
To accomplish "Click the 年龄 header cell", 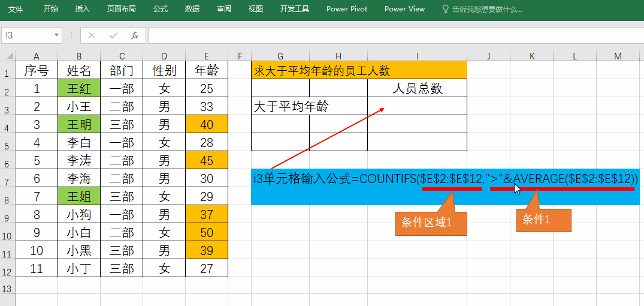I will tap(207, 70).
